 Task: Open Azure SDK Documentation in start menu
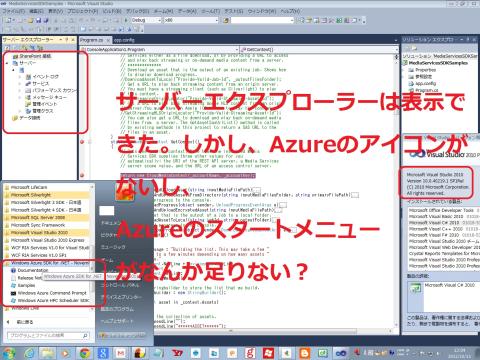[33, 270]
